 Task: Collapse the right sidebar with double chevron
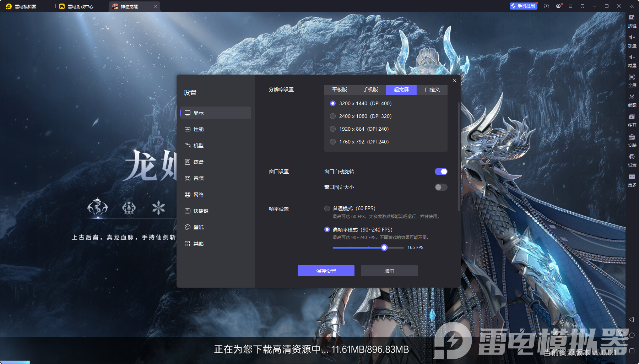click(632, 6)
